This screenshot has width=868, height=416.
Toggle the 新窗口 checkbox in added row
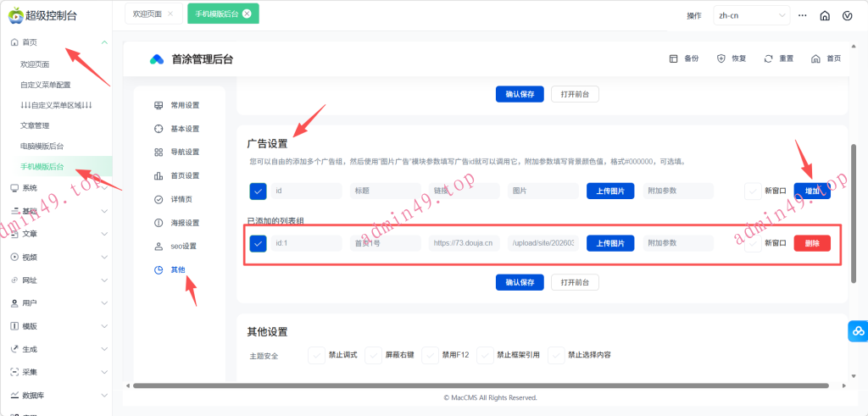pyautogui.click(x=753, y=243)
